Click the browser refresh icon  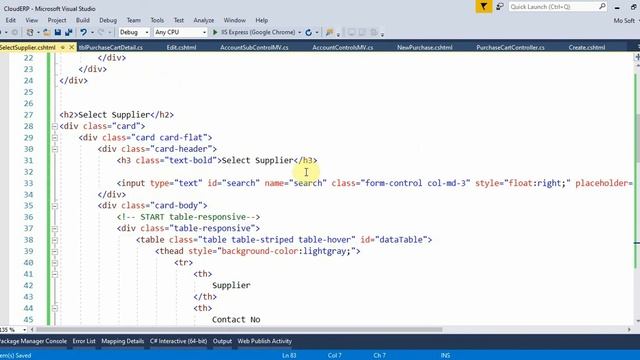coord(309,32)
